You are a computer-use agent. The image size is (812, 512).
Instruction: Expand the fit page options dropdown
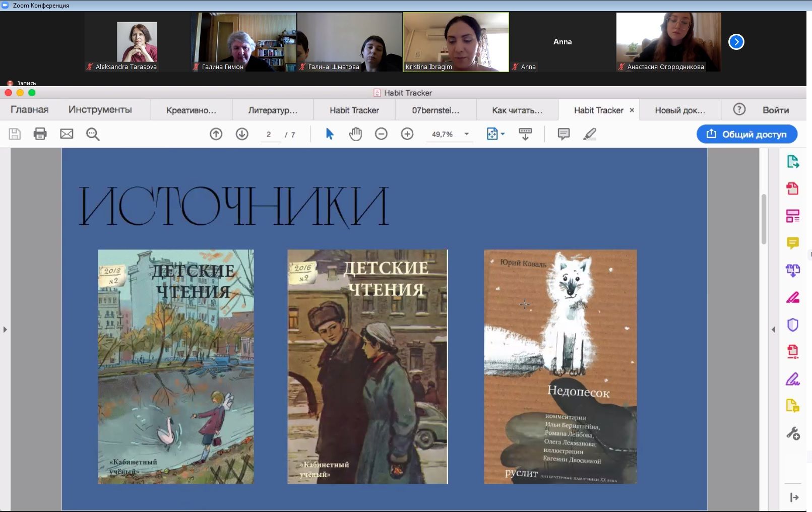(503, 134)
